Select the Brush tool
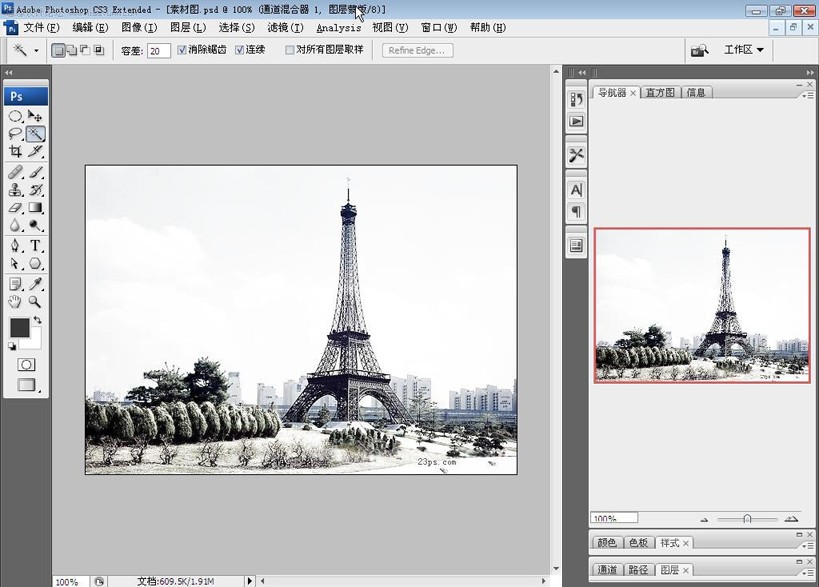Image resolution: width=819 pixels, height=587 pixels. (x=35, y=172)
